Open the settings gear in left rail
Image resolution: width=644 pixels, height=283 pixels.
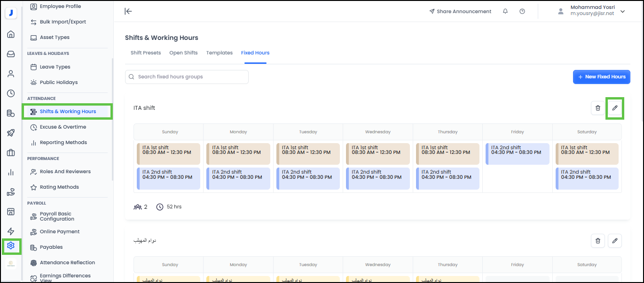11,245
